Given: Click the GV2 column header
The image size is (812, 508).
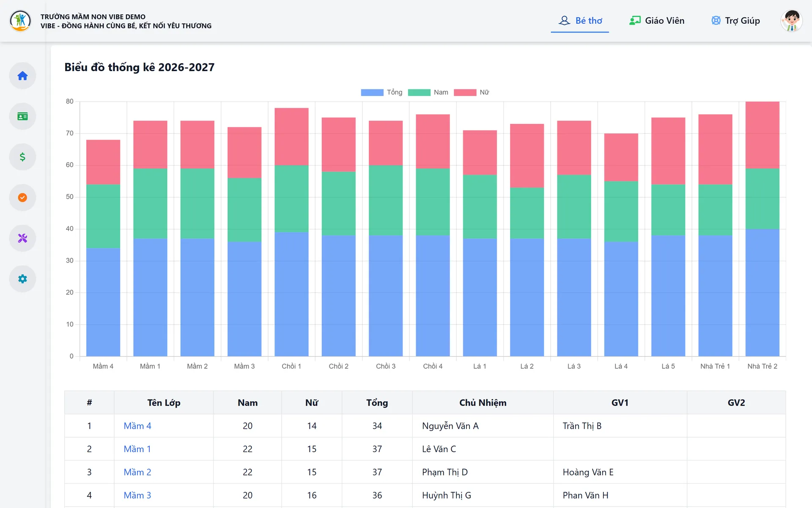Looking at the screenshot, I should tap(736, 403).
